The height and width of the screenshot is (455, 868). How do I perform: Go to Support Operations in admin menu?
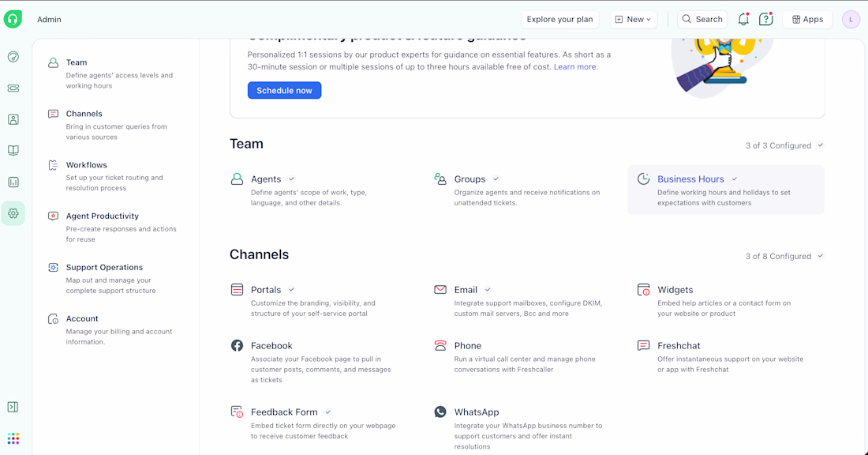coord(104,267)
